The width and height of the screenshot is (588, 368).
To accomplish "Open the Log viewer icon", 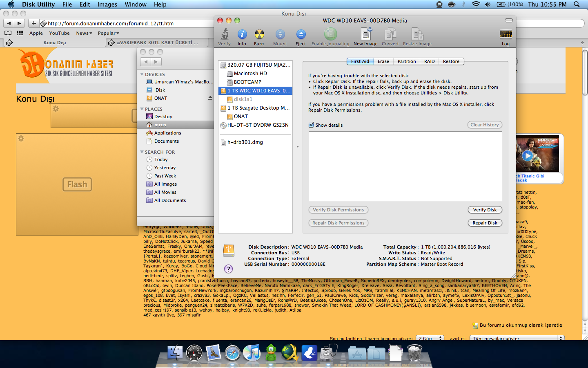I will pyautogui.click(x=506, y=34).
